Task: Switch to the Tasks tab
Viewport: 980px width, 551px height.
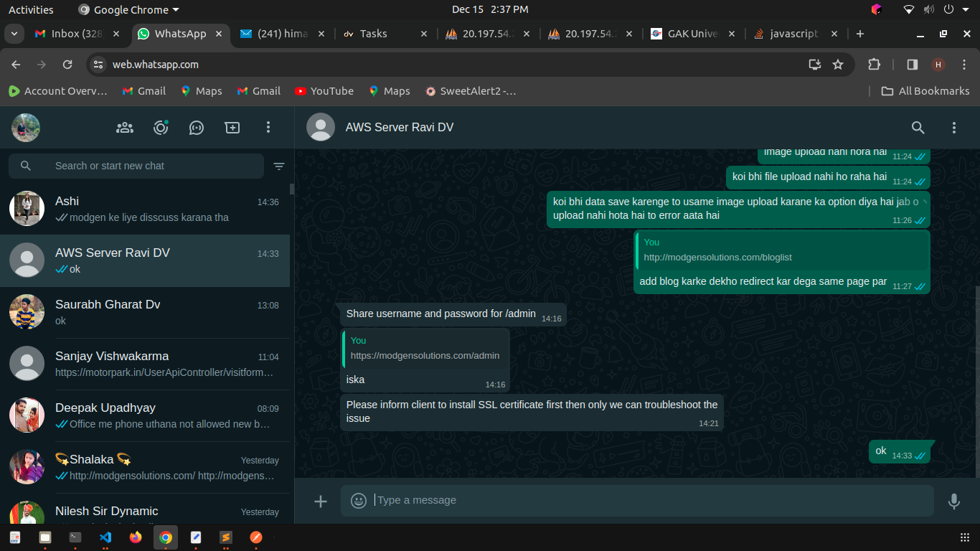Action: pyautogui.click(x=386, y=34)
